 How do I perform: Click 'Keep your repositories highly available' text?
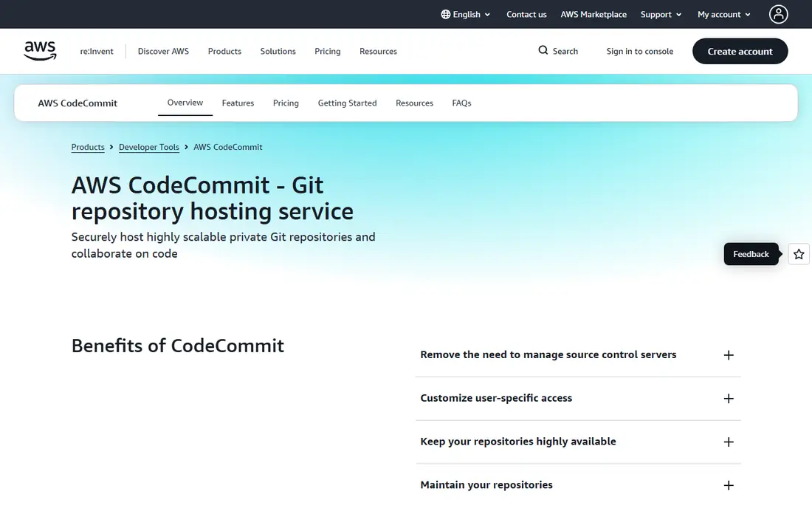point(518,442)
